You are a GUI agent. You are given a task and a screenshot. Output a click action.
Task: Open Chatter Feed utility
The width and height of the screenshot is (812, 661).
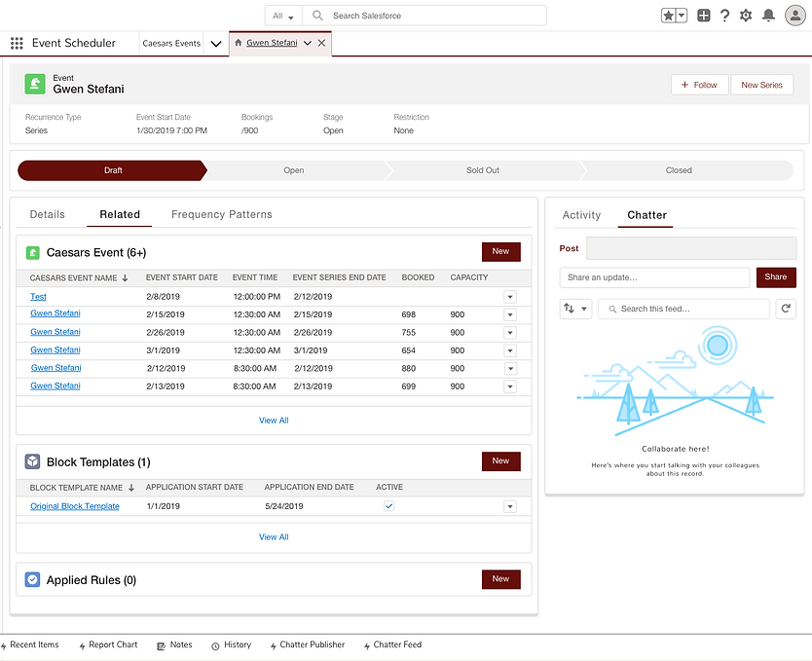click(x=393, y=645)
